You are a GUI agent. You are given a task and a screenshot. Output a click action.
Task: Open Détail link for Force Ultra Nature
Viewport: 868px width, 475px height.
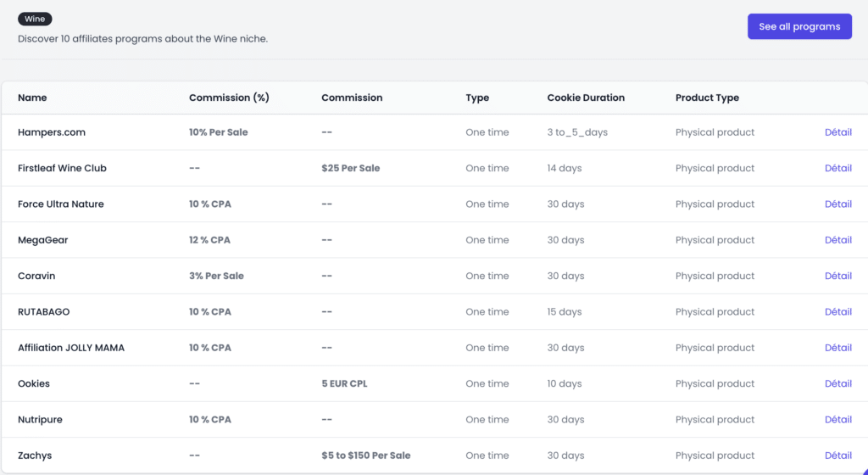coord(838,204)
